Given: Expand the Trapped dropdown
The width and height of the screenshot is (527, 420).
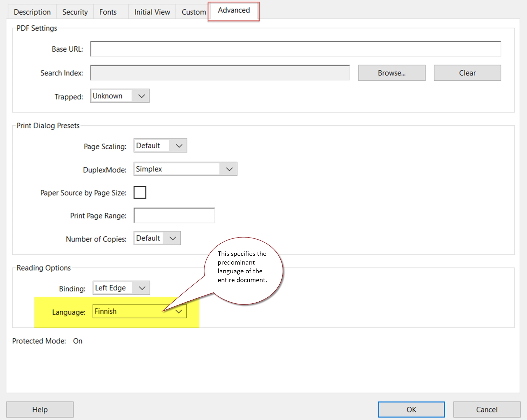Looking at the screenshot, I should [120, 96].
